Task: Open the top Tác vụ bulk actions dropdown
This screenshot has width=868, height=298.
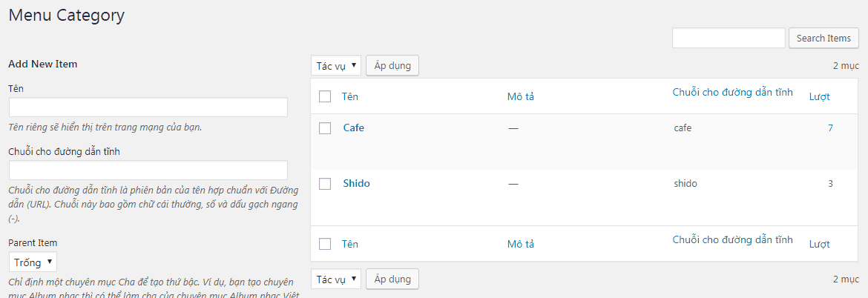Action: pos(336,66)
